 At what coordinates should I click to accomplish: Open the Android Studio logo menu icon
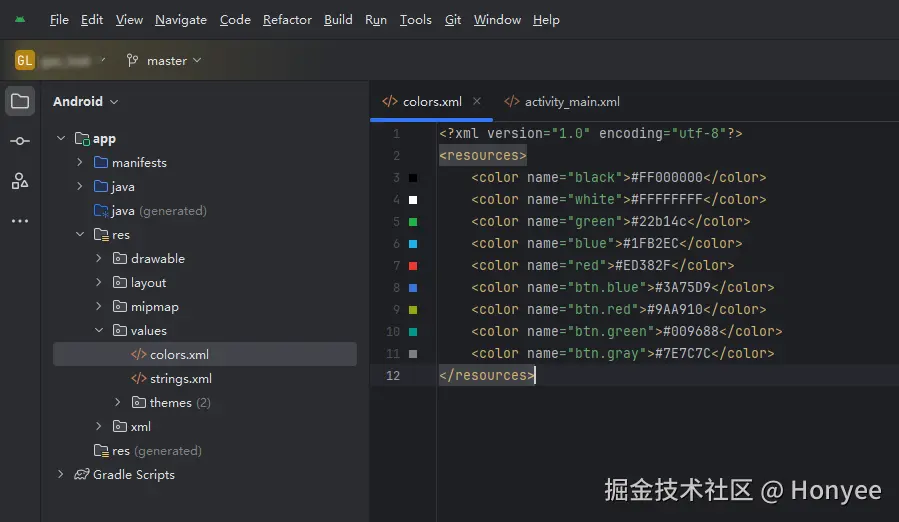pyautogui.click(x=20, y=20)
